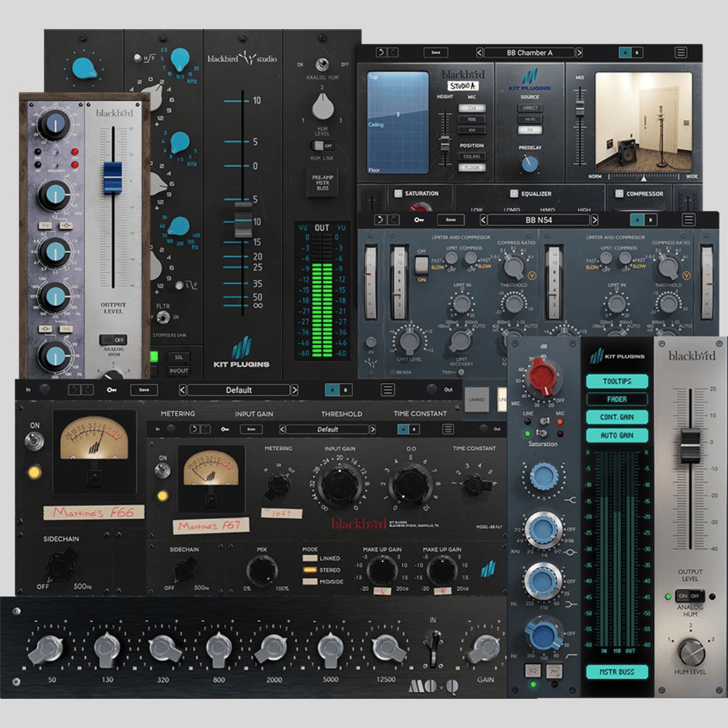728x728 pixels.
Task: Click the Mix knob on the F67 compressor
Action: [x=262, y=571]
